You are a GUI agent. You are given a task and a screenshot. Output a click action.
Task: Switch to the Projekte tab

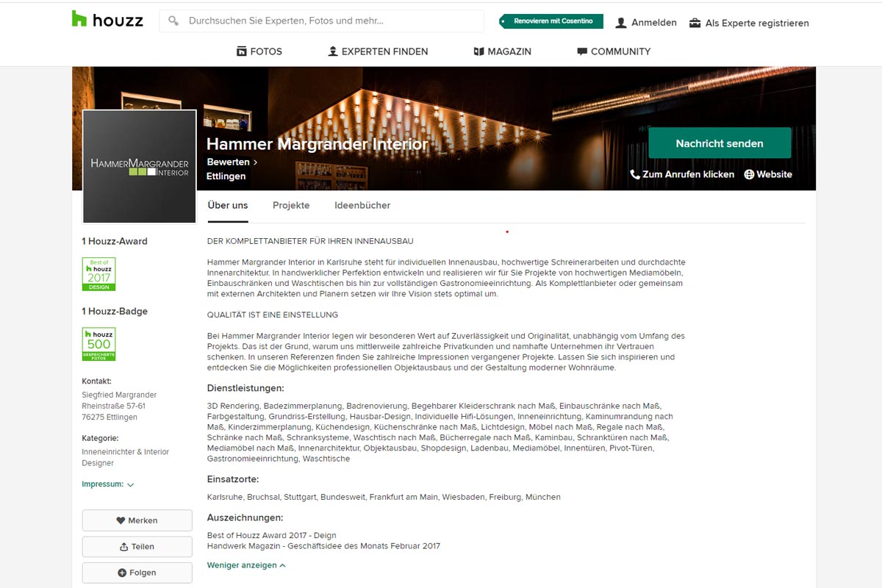tap(291, 206)
